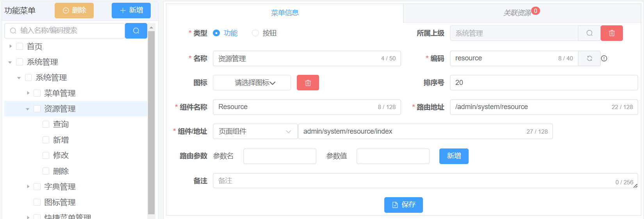Check the 删除 tree node checkbox
The height and width of the screenshot is (219, 644).
click(46, 171)
